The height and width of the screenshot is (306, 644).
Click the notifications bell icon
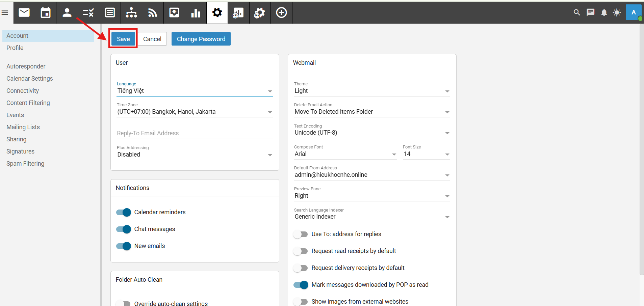point(604,12)
